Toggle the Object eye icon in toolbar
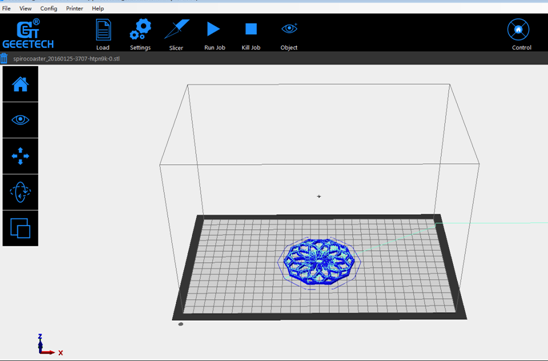This screenshot has width=548, height=361. [289, 29]
